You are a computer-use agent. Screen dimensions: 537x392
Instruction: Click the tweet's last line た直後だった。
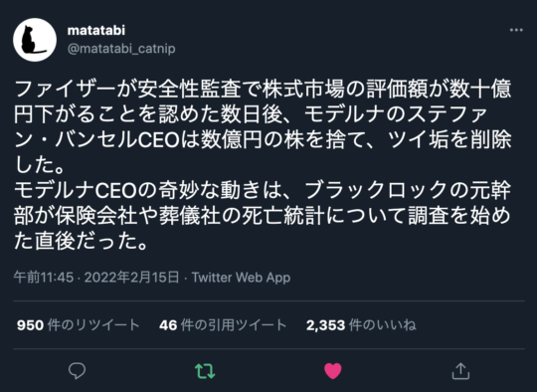click(x=82, y=241)
